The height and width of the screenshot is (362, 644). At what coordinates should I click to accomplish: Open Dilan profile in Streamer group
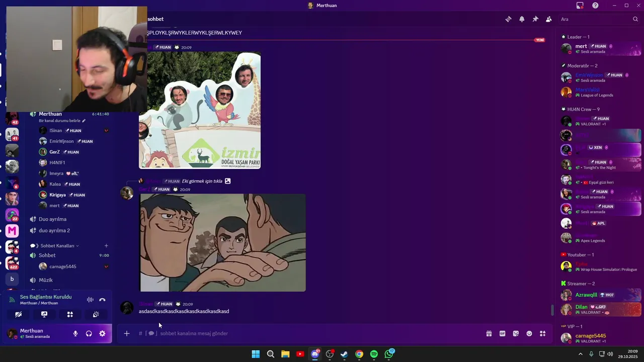(x=601, y=309)
